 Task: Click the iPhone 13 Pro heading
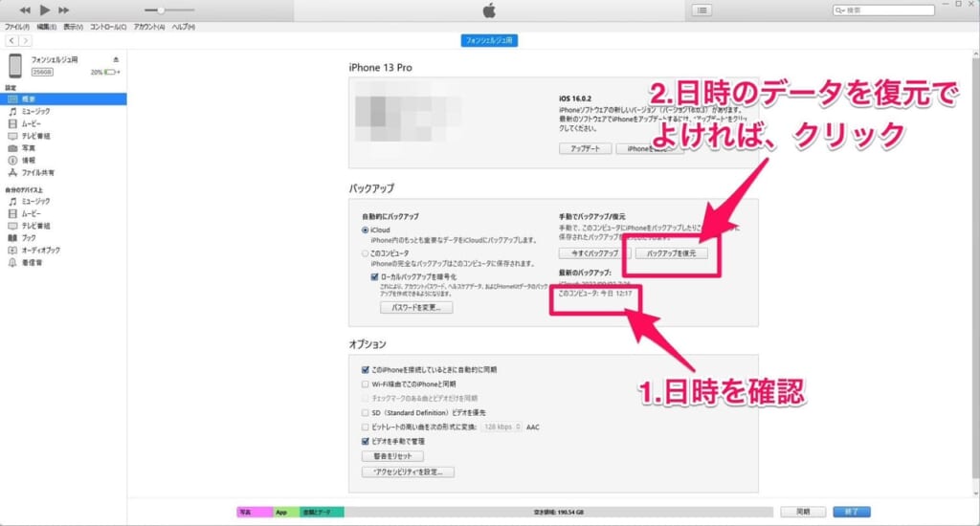click(x=381, y=68)
